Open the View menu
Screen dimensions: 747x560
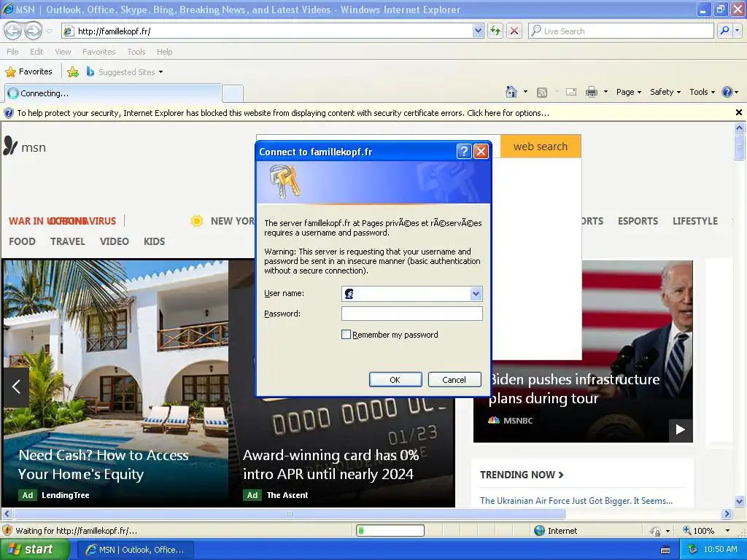63,52
